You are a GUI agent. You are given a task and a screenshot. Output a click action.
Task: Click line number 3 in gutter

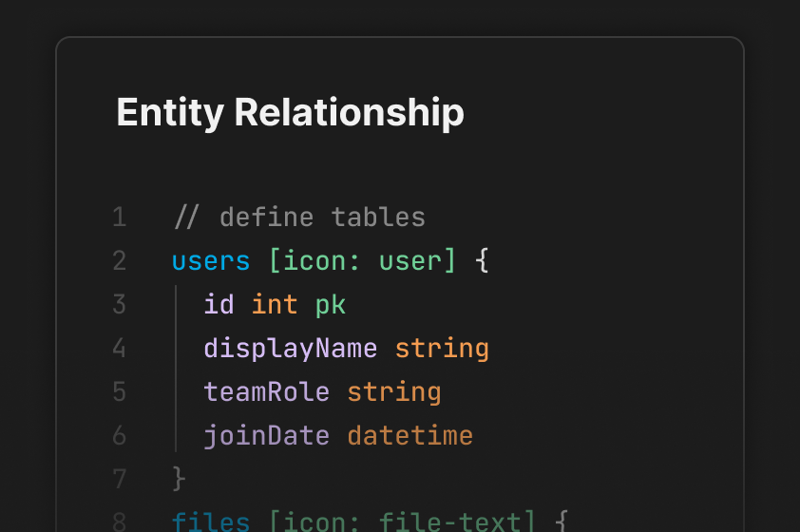point(119,305)
